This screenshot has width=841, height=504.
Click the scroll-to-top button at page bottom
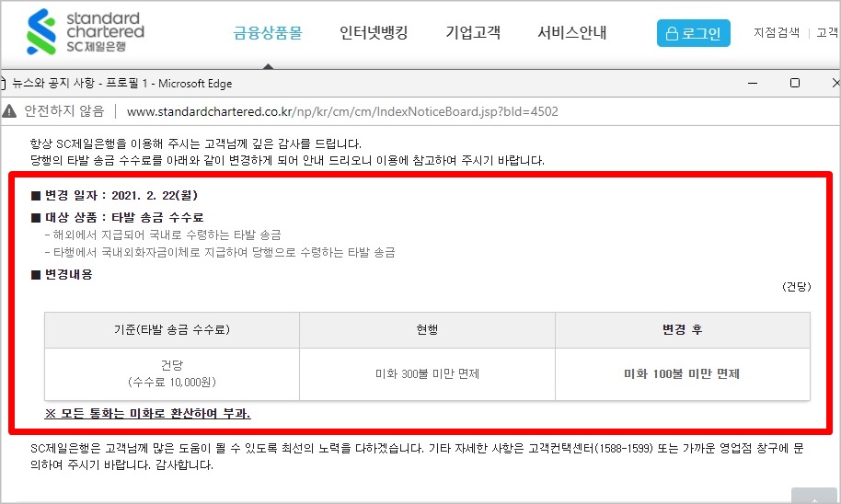click(813, 496)
